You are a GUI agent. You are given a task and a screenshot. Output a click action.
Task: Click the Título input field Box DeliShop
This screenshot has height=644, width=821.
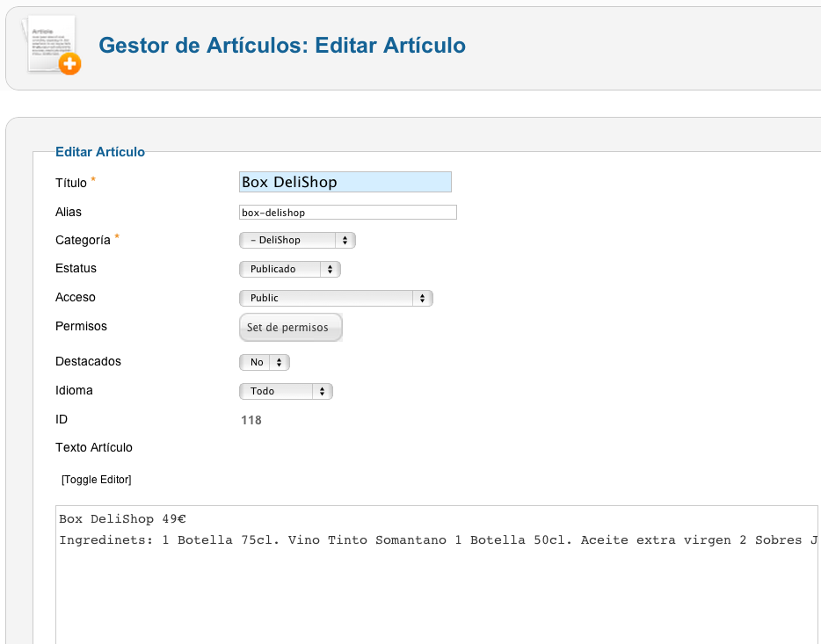tap(345, 182)
